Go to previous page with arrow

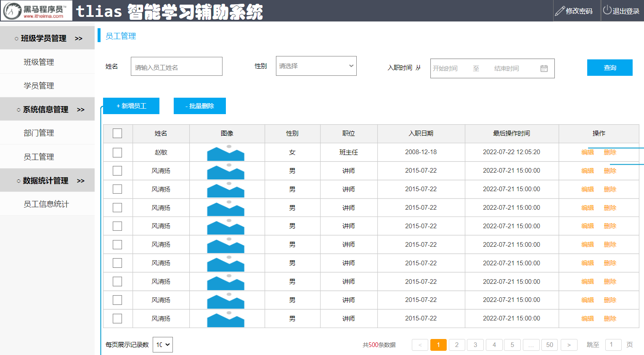[420, 345]
